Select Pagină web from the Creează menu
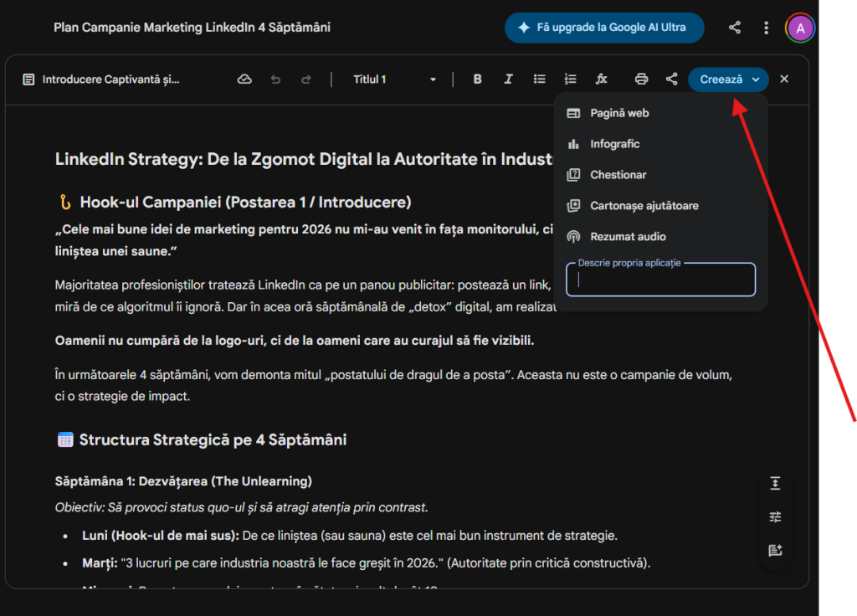 (x=661, y=113)
